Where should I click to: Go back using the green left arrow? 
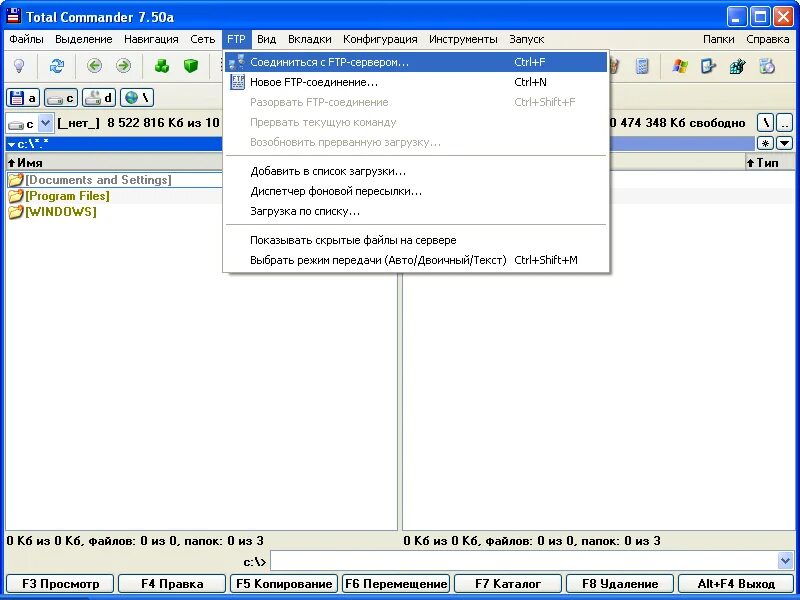tap(94, 66)
